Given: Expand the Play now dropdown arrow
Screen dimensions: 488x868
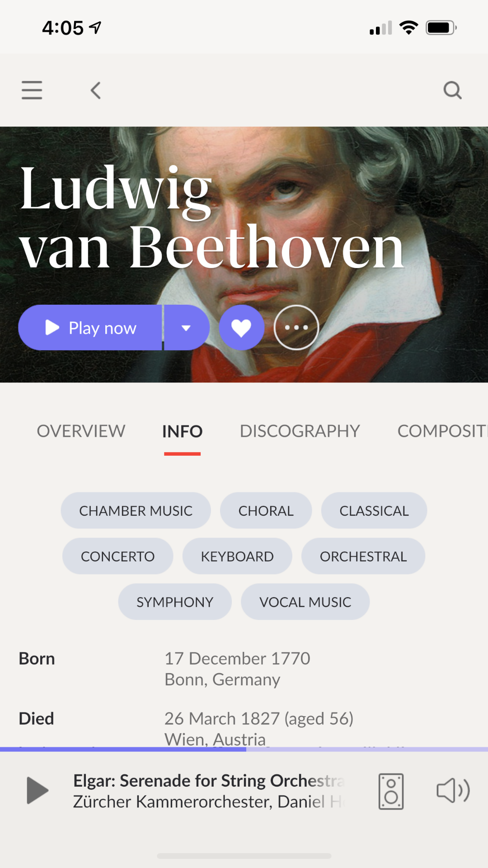Looking at the screenshot, I should (x=186, y=328).
